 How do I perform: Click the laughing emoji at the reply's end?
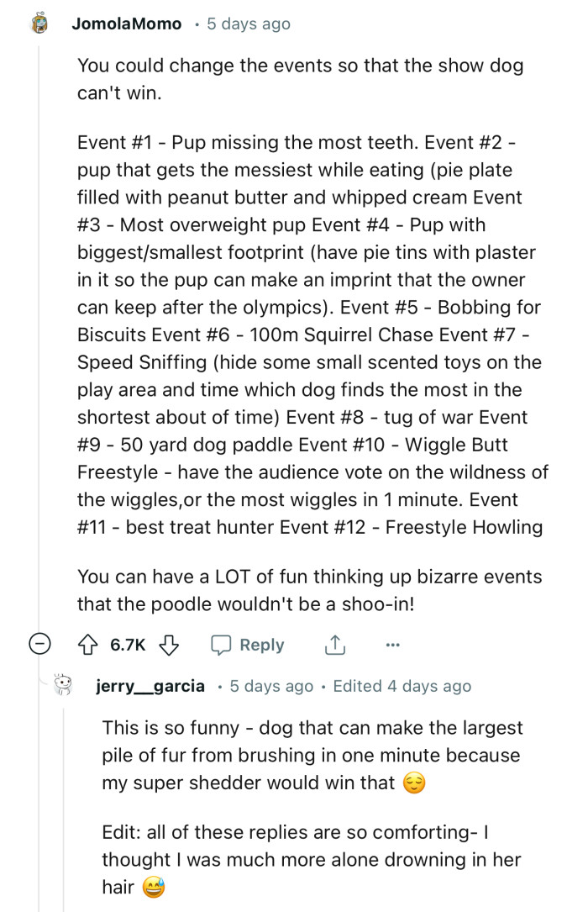[x=151, y=887]
